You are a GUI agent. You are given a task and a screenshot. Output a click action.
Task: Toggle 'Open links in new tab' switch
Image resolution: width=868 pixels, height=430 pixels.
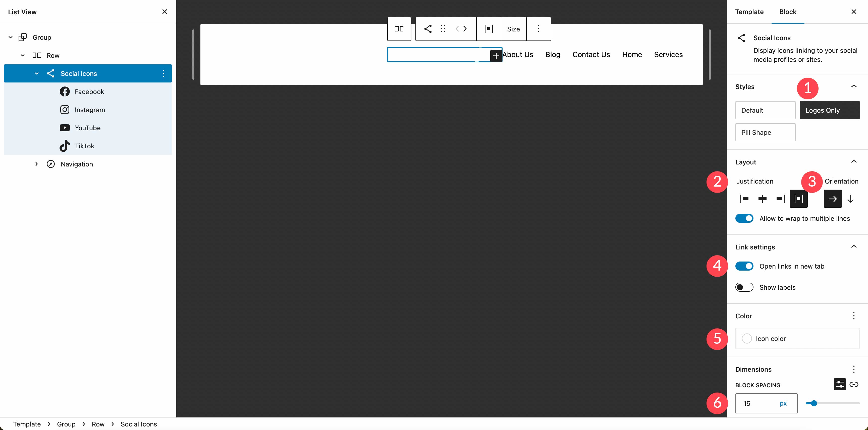[744, 266]
